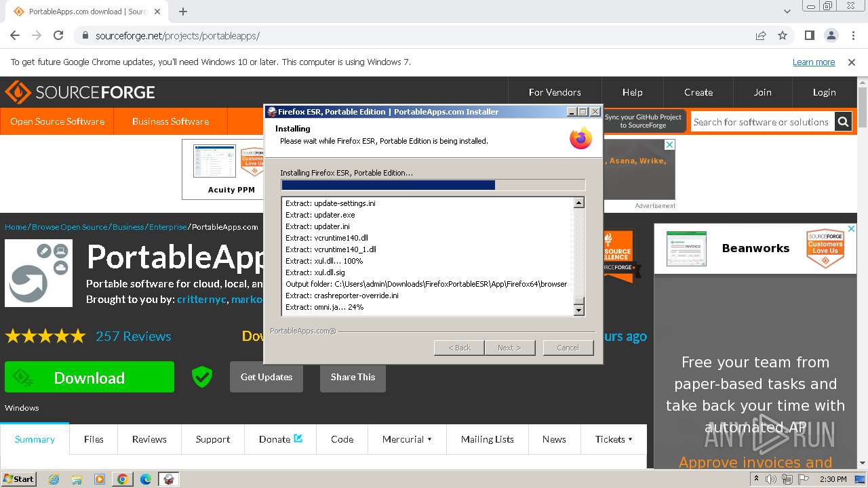Open the Chrome three-dot menu
The height and width of the screenshot is (488, 868).
coord(852,35)
